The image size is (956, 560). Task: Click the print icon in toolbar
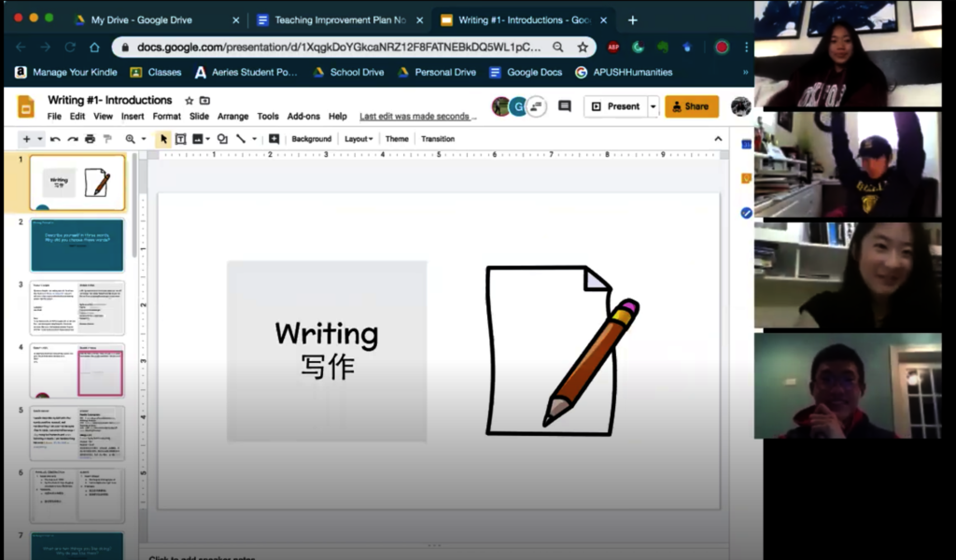[x=90, y=139]
